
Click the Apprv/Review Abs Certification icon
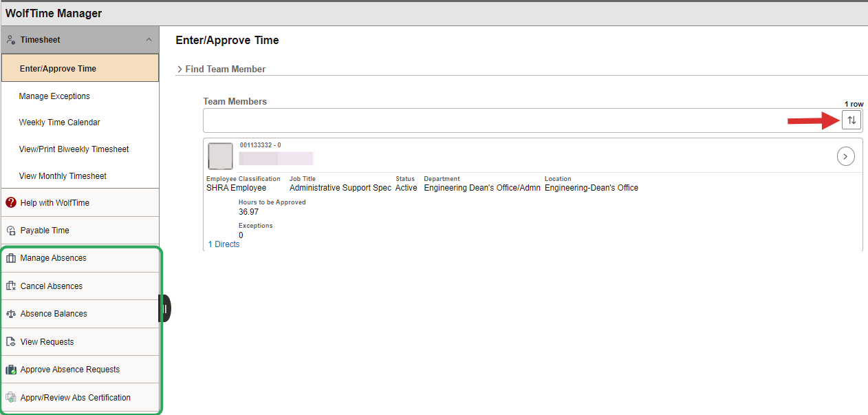pyautogui.click(x=11, y=397)
